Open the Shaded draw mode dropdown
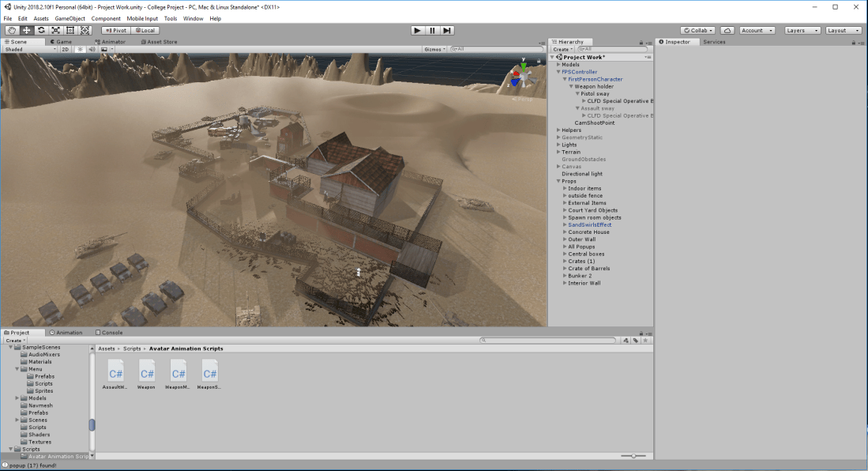 pos(30,49)
